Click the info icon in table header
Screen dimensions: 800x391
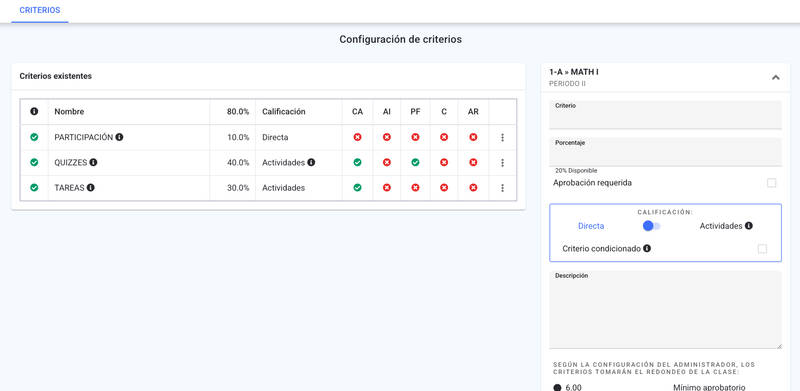(34, 111)
